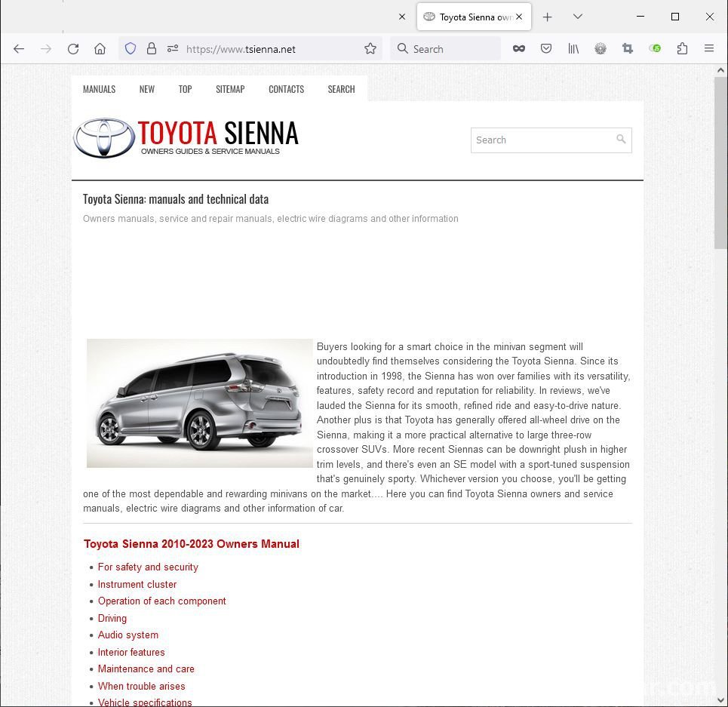Maximize the browser window
The height and width of the screenshot is (707, 728).
click(675, 17)
